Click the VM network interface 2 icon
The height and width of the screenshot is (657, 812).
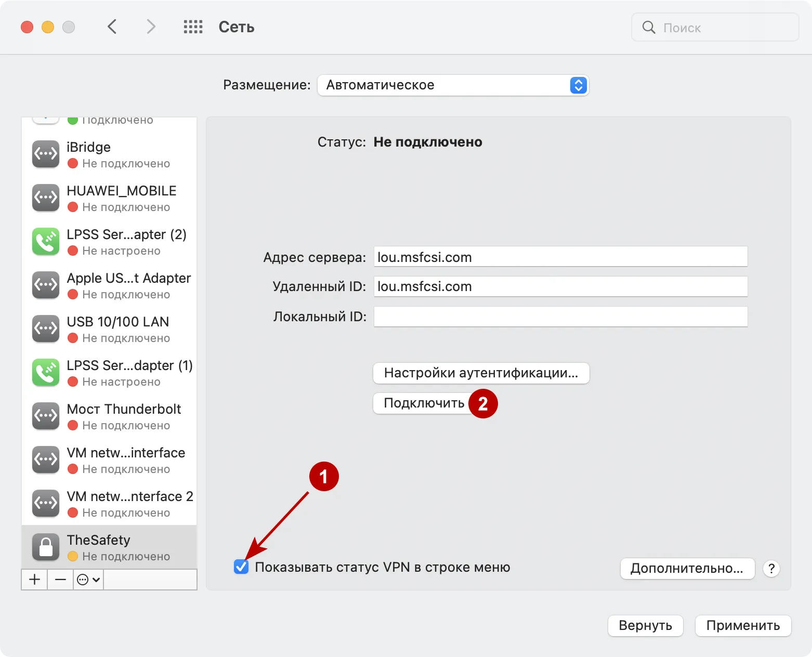(x=45, y=503)
